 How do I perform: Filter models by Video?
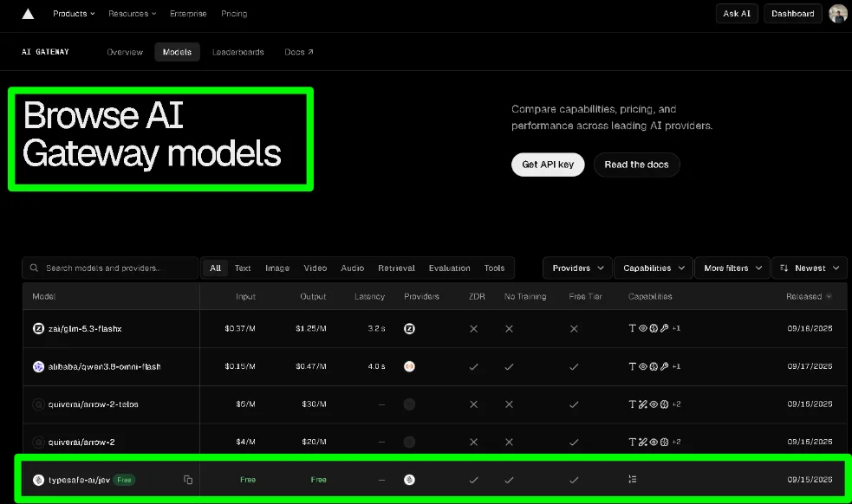tap(315, 268)
